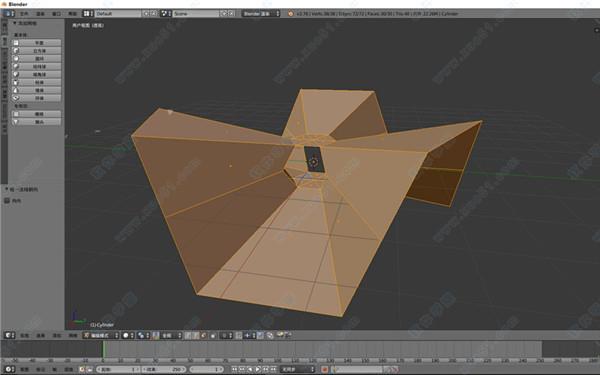This screenshot has height=375, width=600.
Task: Open the snap element dropdown
Action: (x=250, y=335)
